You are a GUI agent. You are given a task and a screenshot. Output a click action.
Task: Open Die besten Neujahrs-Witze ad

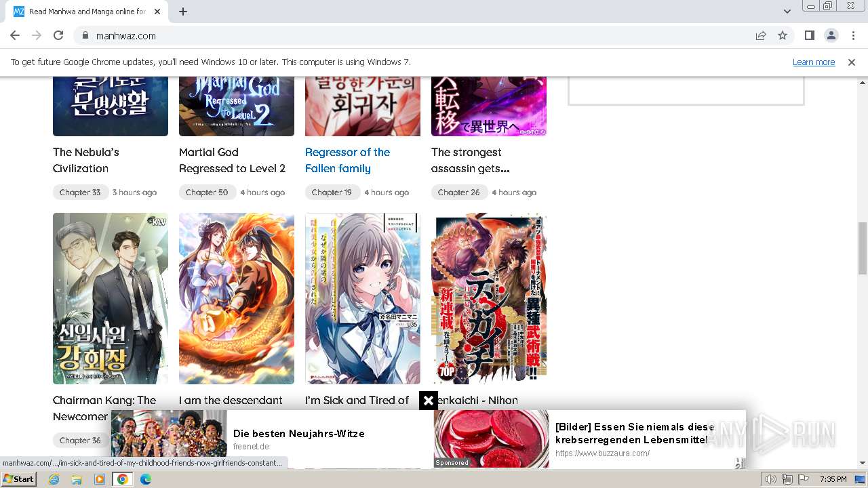tap(299, 434)
